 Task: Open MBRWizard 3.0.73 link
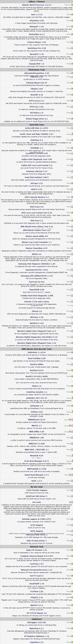(36, 420)
